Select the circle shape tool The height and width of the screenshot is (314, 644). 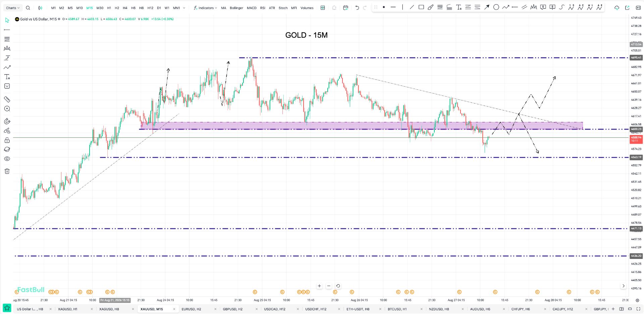496,7
